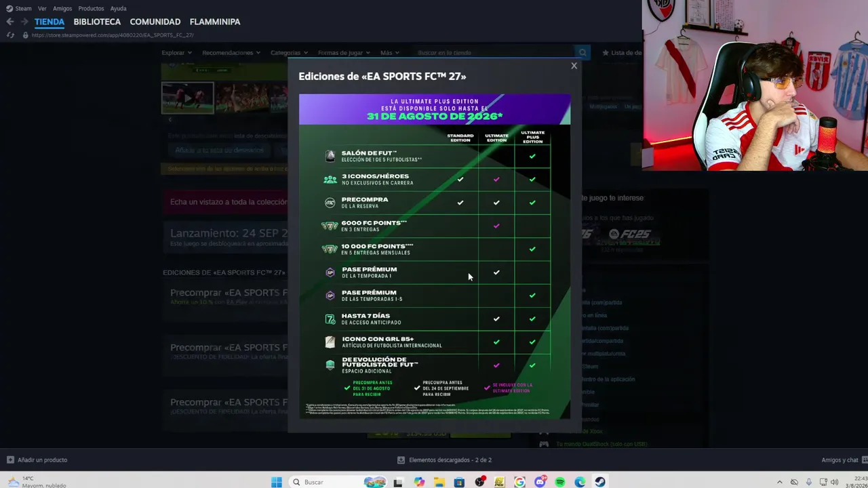Click the 10 000 FC POINTS row label
The height and width of the screenshot is (488, 868).
tap(377, 249)
